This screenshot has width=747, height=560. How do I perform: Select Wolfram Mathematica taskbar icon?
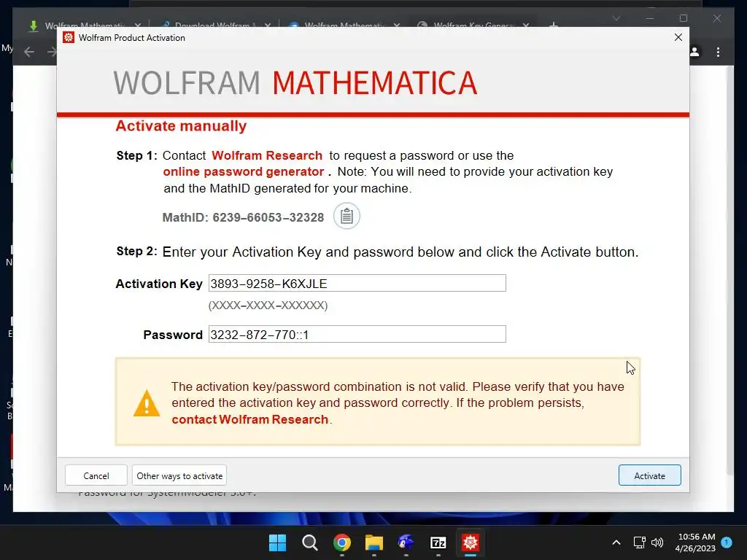[471, 542]
